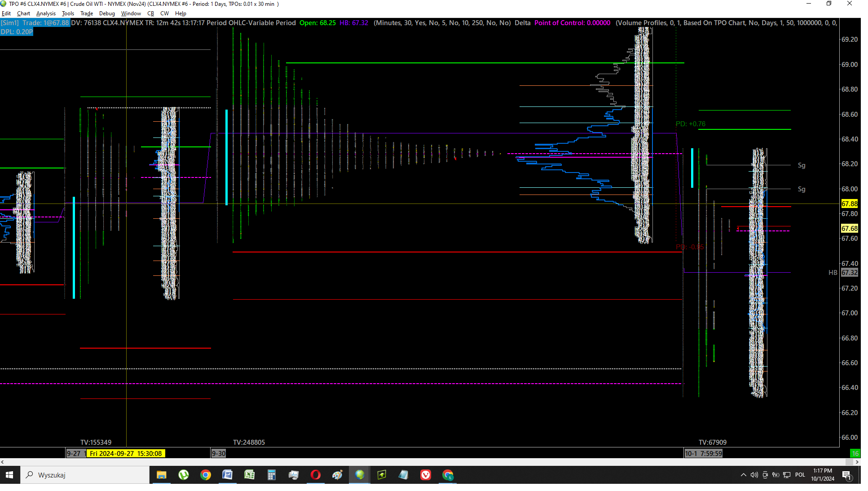This screenshot has height=491, width=868.
Task: Click the horizontal scrollbar right arrow
Action: [x=857, y=462]
